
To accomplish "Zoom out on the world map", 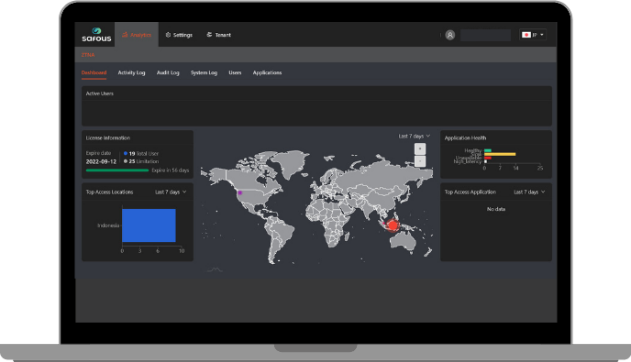I will click(x=420, y=161).
